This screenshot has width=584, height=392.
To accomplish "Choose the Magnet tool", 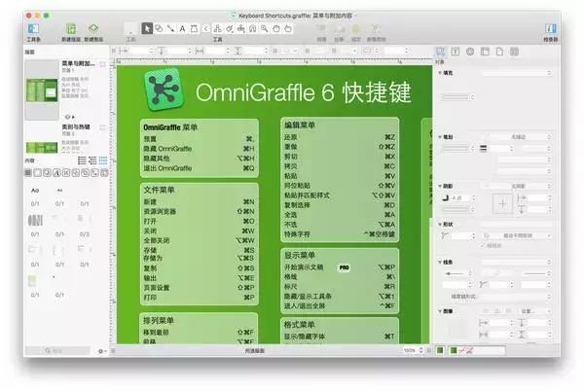I will [x=253, y=28].
